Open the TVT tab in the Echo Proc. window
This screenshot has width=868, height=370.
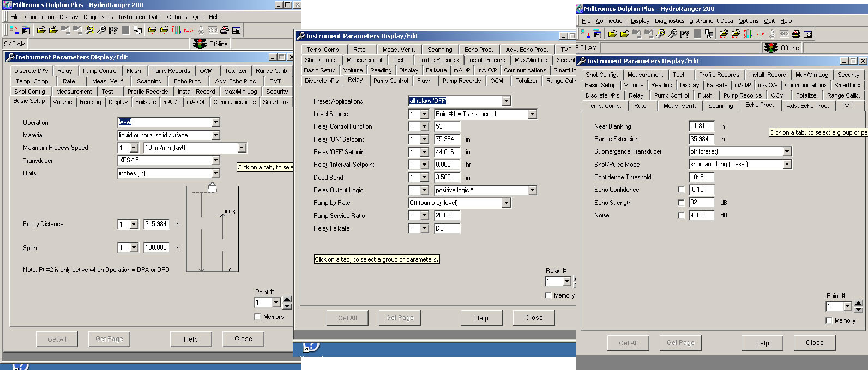point(847,106)
